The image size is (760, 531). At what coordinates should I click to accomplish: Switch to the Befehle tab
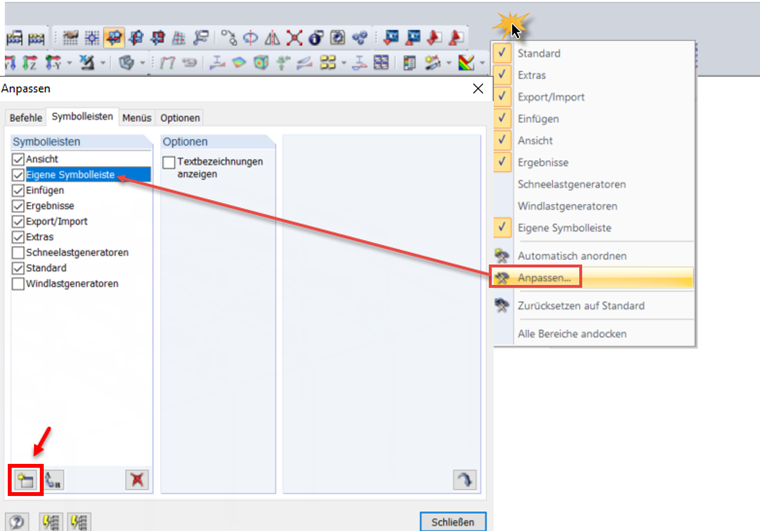(x=26, y=118)
